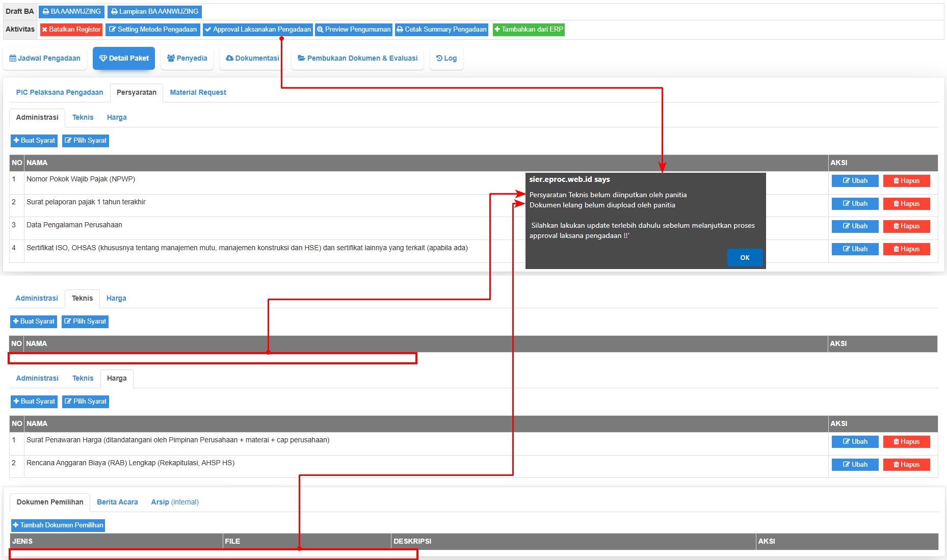The width and height of the screenshot is (947, 560).
Task: Select PIC Pelaksana Pengadaan tab
Action: pos(59,93)
